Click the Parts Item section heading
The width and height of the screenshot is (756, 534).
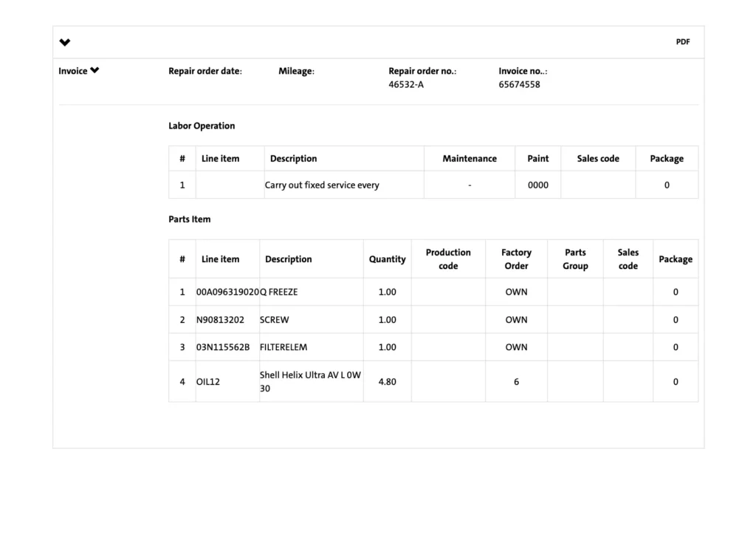189,219
